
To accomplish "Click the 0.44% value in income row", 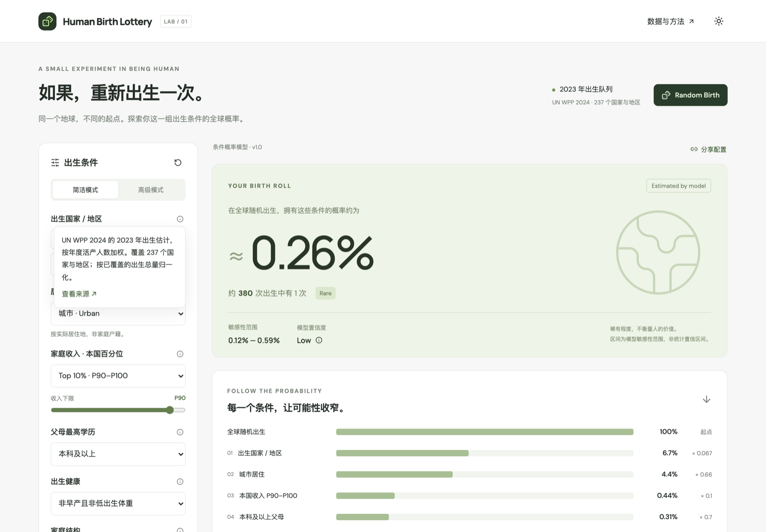I will point(667,496).
